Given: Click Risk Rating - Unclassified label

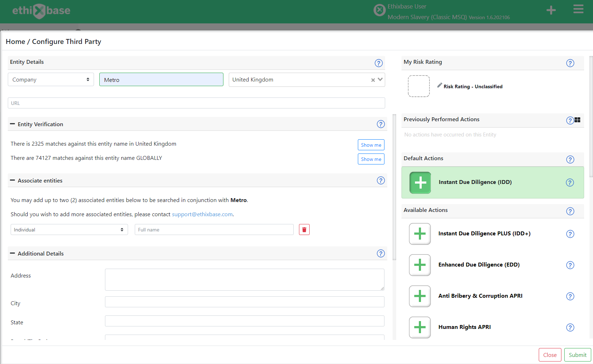Looking at the screenshot, I should pos(473,86).
